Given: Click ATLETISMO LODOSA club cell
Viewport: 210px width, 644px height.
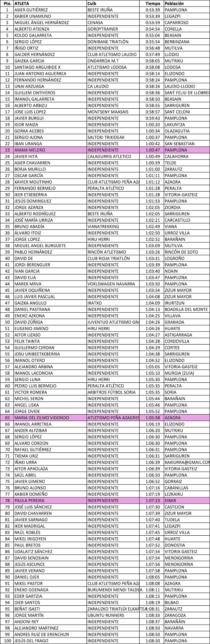Looking at the screenshot, I should 107,67.
